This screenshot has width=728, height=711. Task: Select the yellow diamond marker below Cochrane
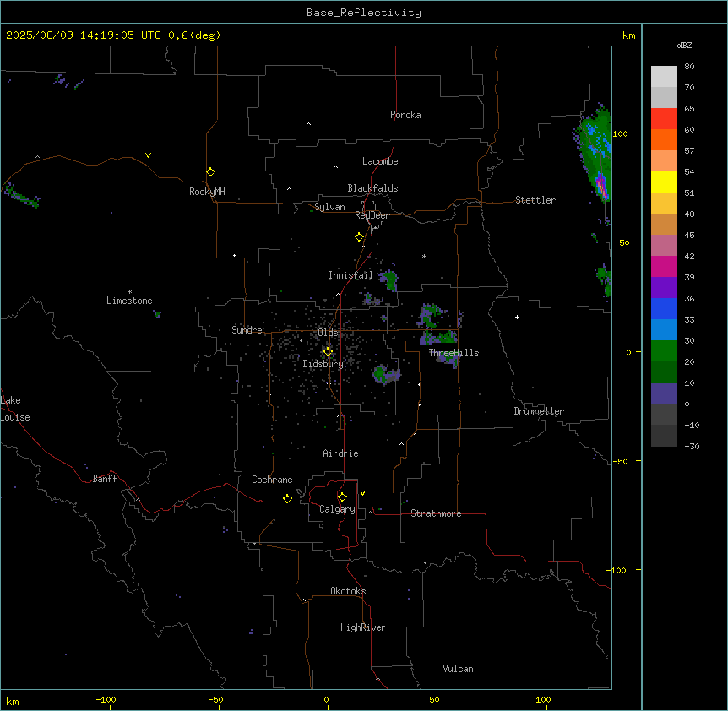pos(287,498)
